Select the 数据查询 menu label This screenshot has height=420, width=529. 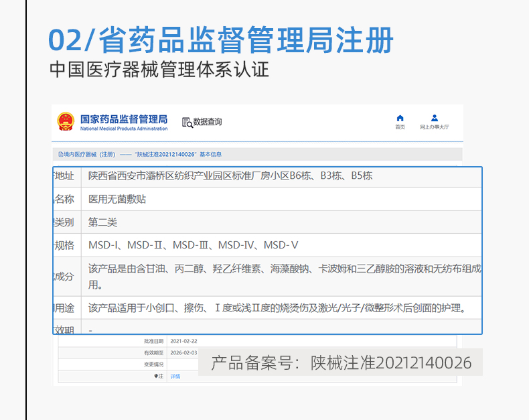pos(208,122)
